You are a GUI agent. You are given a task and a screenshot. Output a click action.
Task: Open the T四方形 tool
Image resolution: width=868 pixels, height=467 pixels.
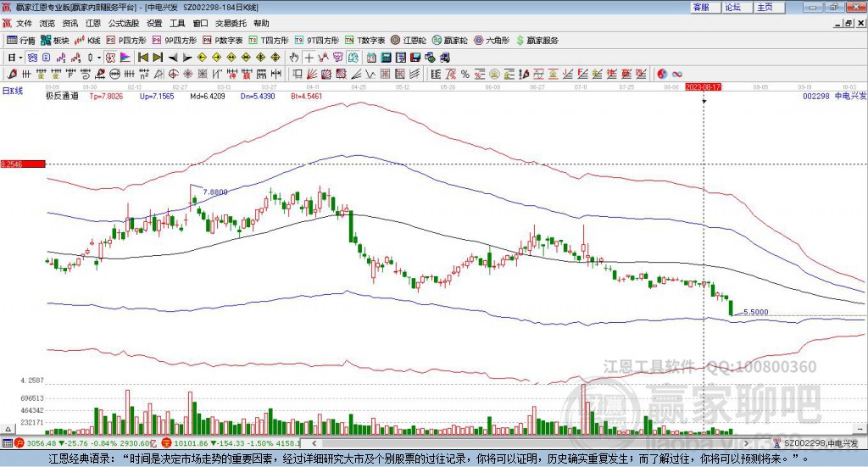[x=269, y=41]
